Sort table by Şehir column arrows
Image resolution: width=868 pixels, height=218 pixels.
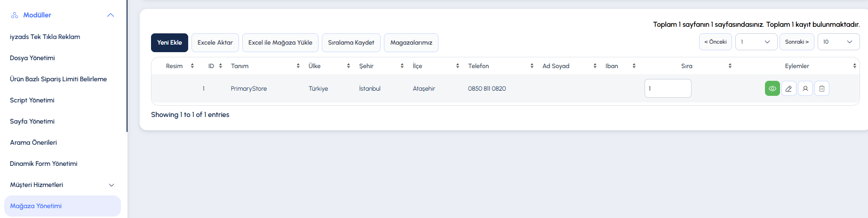[402, 66]
